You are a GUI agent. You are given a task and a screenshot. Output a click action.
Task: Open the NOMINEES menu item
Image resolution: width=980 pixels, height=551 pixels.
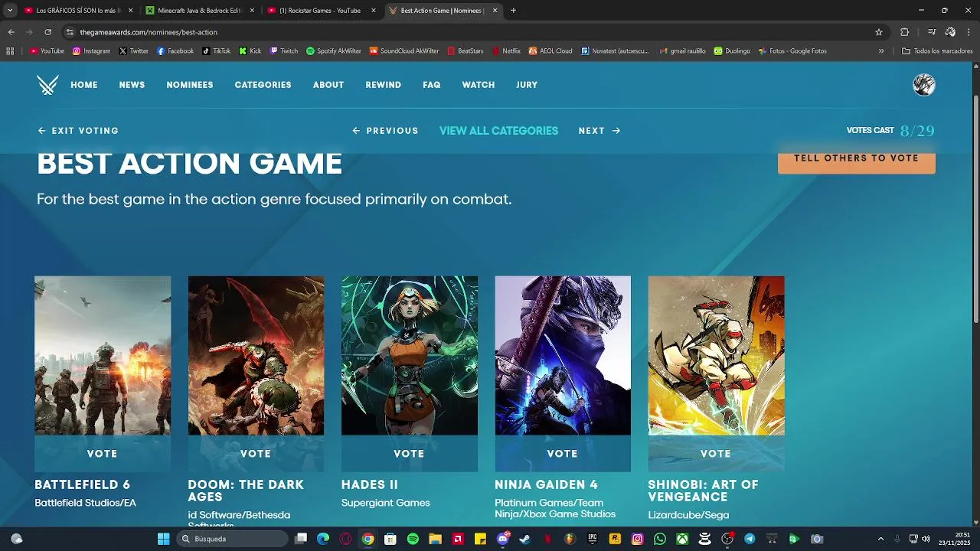tap(190, 85)
